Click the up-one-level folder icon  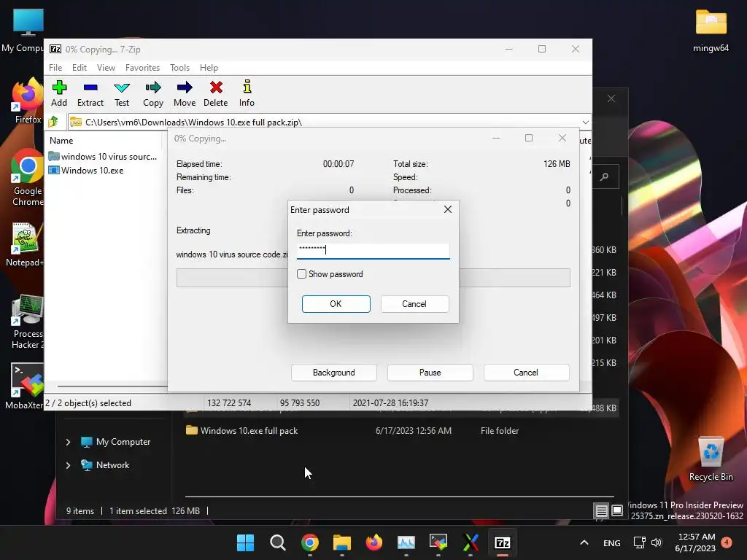(x=53, y=122)
